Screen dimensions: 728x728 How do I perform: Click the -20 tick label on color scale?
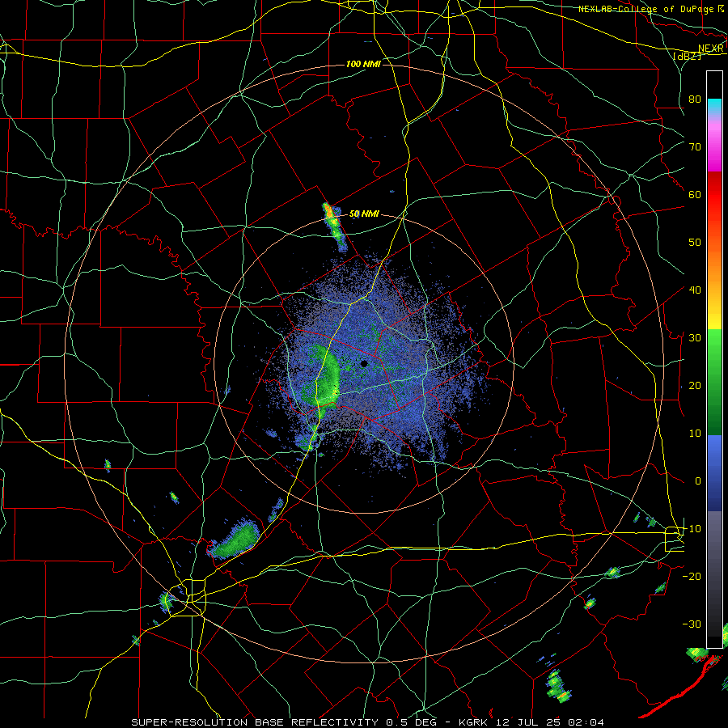692,576
